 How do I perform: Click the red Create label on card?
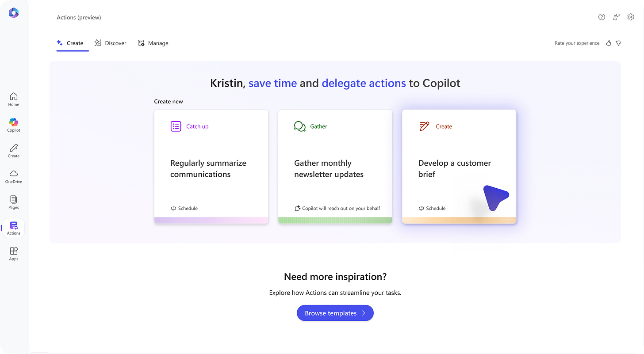[x=444, y=126]
